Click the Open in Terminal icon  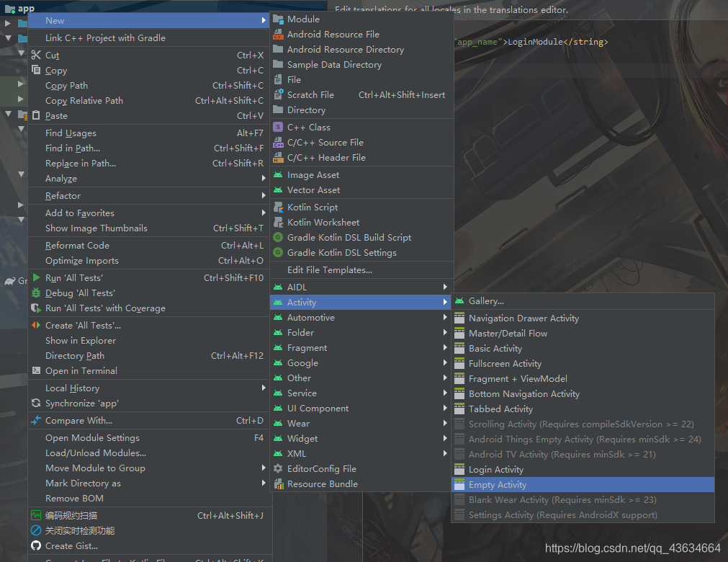click(36, 370)
